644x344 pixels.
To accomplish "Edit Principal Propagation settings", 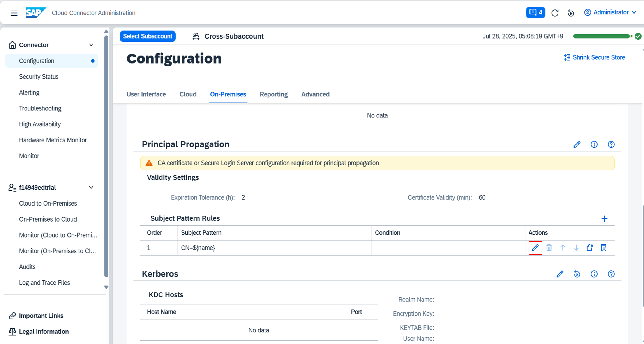I will coord(577,144).
